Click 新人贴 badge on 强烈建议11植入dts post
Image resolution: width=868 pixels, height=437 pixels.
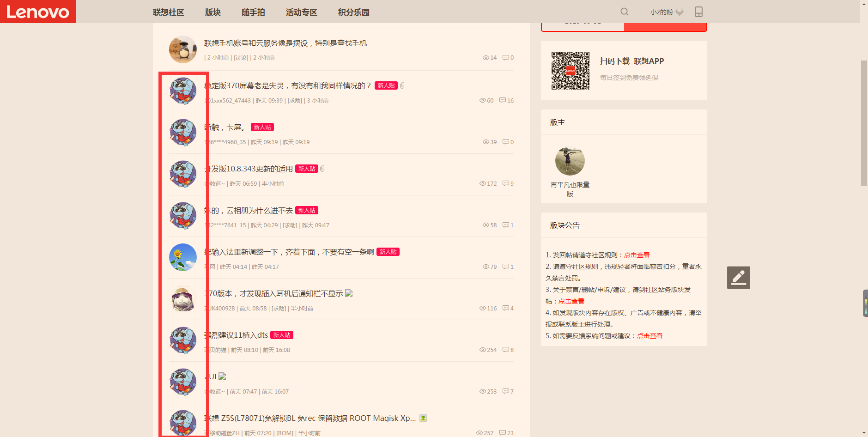[282, 335]
